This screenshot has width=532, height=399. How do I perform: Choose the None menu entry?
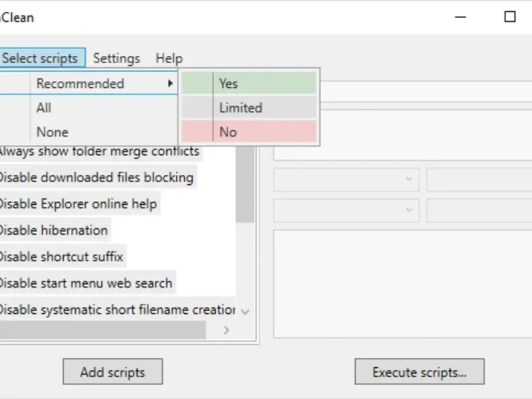click(53, 132)
